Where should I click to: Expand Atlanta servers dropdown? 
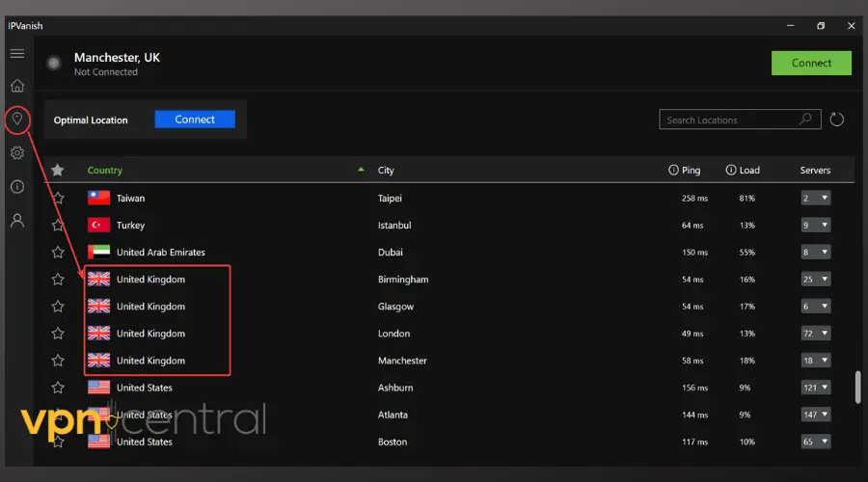815,415
